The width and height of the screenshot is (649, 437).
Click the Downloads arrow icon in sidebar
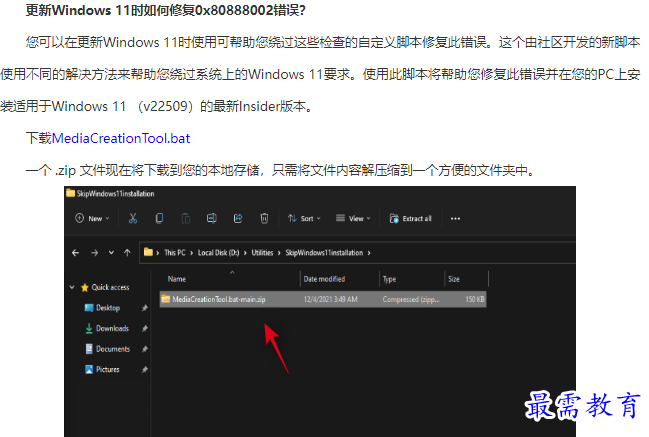[89, 329]
